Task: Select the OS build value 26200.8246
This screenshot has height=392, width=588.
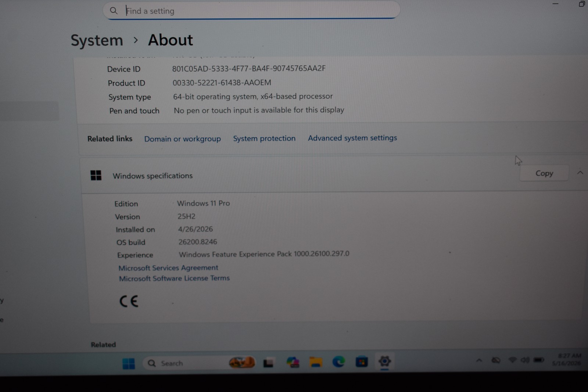Action: pyautogui.click(x=198, y=242)
